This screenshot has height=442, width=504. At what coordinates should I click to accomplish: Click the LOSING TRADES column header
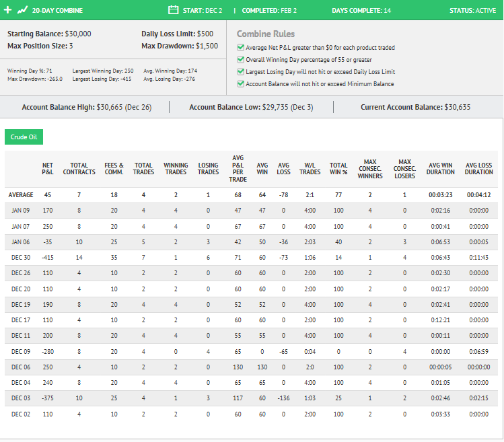point(209,168)
